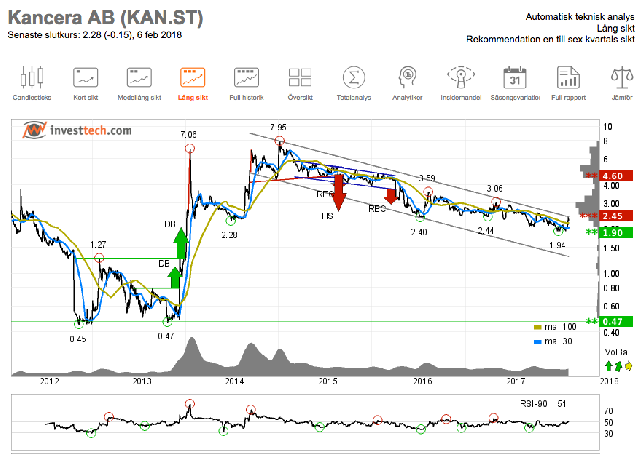
Task: Click the 2.20 low label
Action: pyautogui.click(x=229, y=235)
